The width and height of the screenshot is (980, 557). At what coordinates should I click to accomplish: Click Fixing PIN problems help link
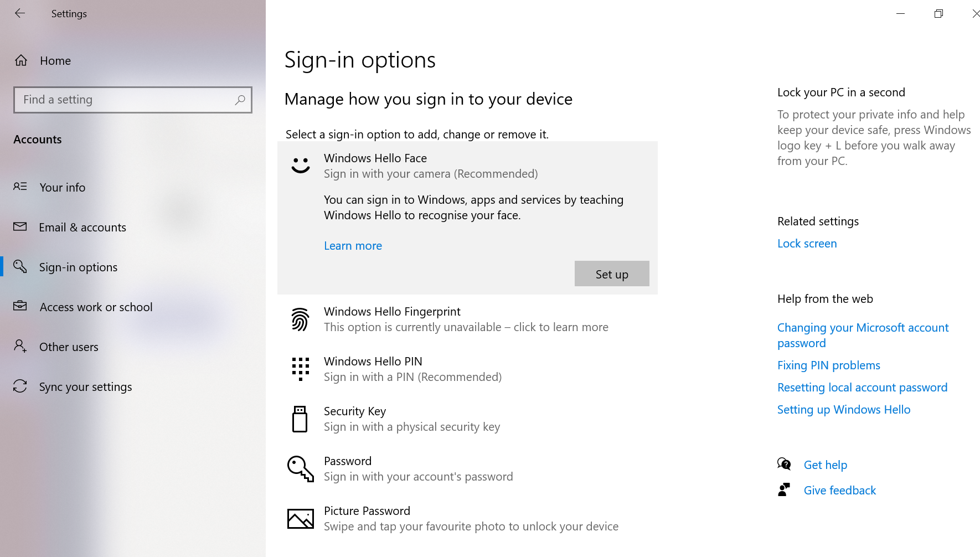(828, 365)
